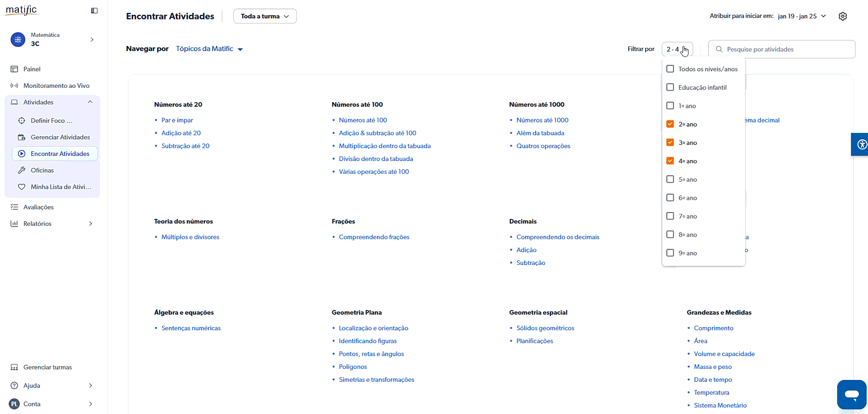Check the 5º ano checkbox

[670, 179]
